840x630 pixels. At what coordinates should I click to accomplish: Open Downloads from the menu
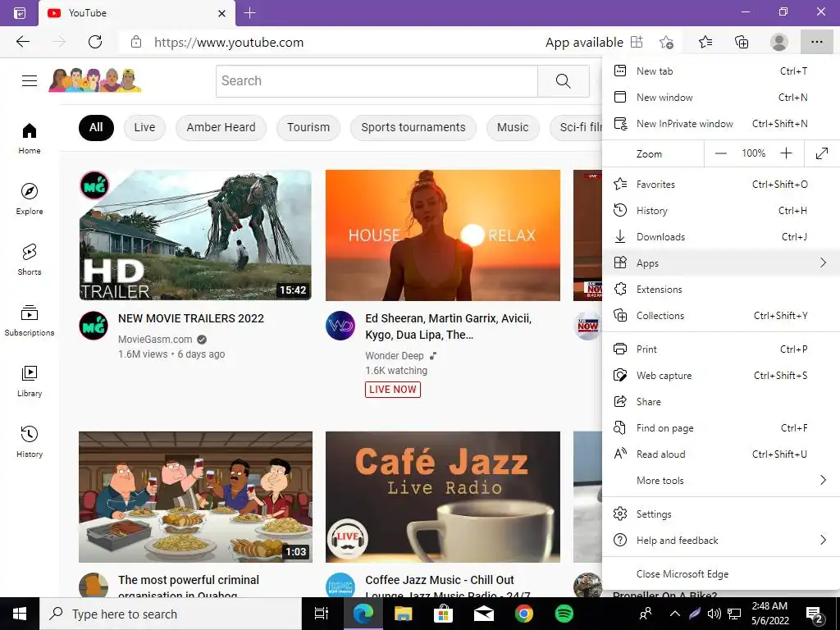[x=721, y=237]
